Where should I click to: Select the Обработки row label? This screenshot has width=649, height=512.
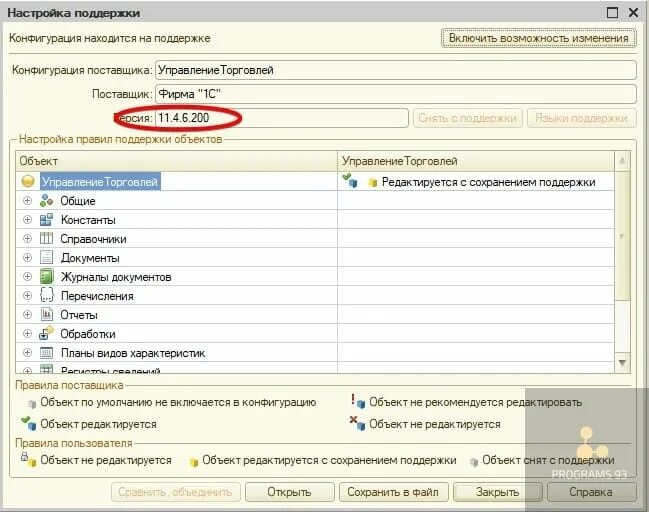(x=88, y=334)
